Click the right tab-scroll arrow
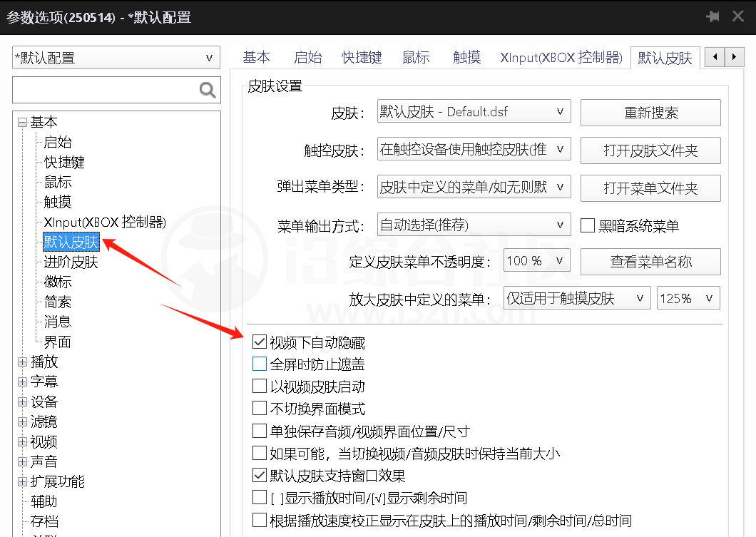 (735, 56)
